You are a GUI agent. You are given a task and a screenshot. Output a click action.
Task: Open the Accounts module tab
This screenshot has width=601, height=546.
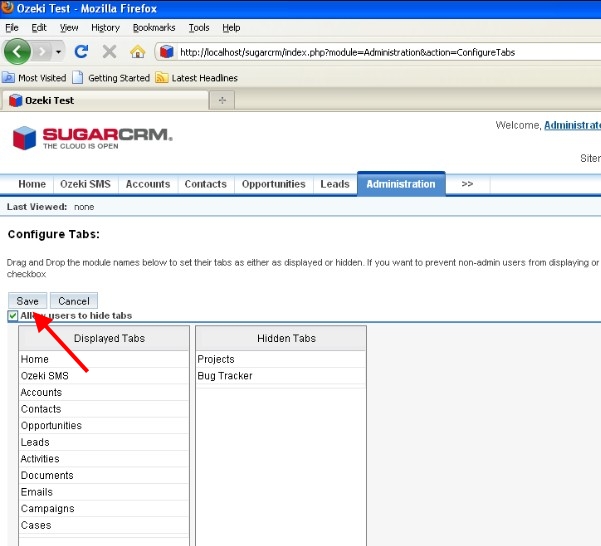pos(148,184)
